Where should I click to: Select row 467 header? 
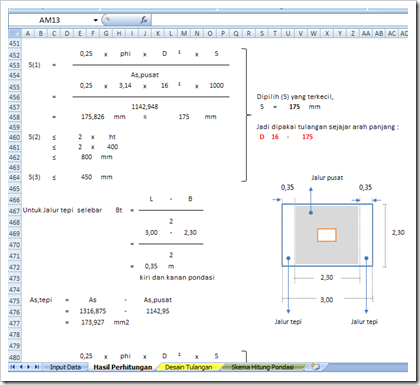tap(15, 211)
